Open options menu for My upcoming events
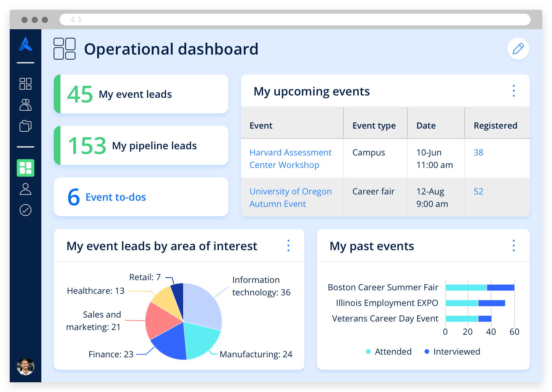 click(514, 91)
